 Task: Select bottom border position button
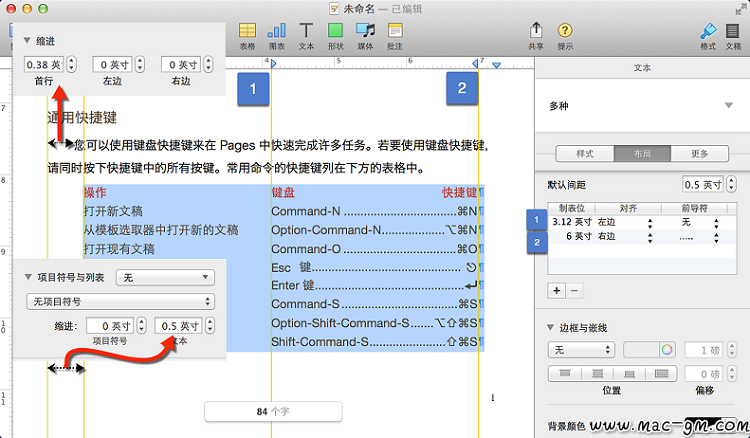pyautogui.click(x=629, y=373)
